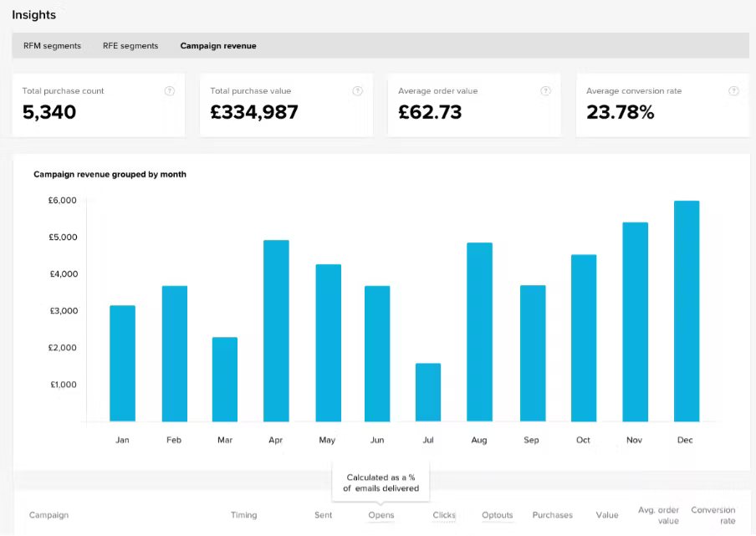Click help icon on Total purchase count card
The image size is (756, 536).
170,91
